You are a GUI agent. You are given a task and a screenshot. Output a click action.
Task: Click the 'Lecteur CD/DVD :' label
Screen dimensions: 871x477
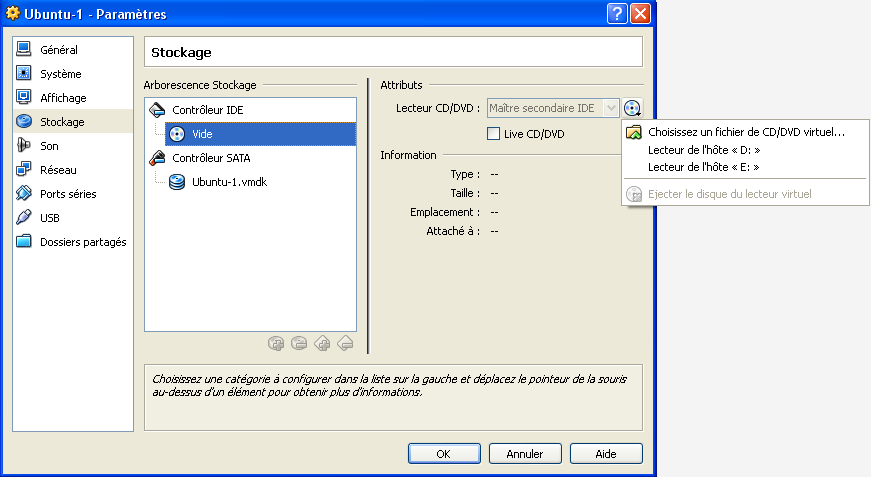[438, 108]
